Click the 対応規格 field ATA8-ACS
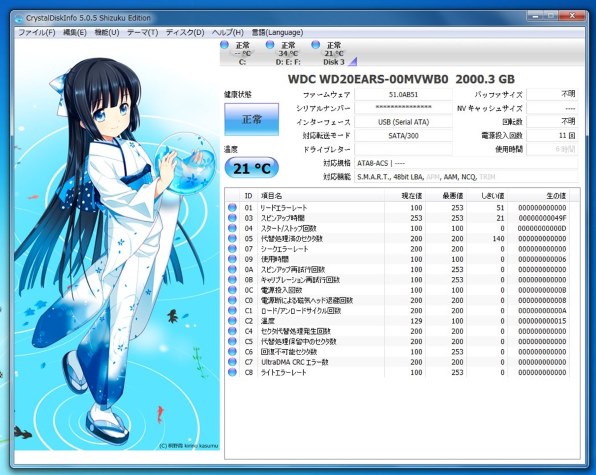Viewport: 596px width, 475px height. [x=466, y=163]
